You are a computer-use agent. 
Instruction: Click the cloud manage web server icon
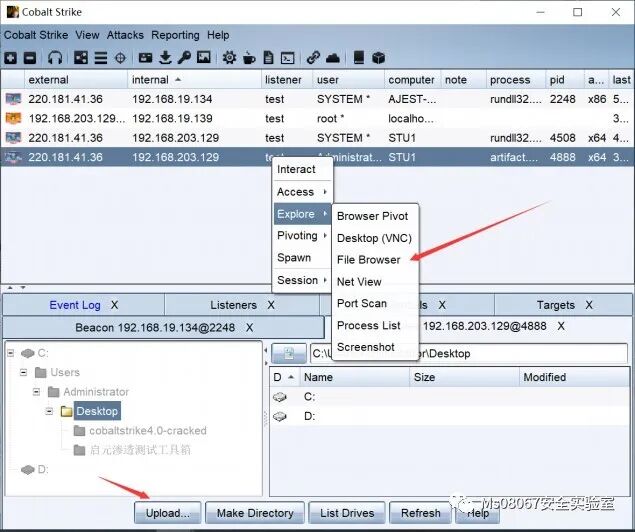tap(333, 58)
